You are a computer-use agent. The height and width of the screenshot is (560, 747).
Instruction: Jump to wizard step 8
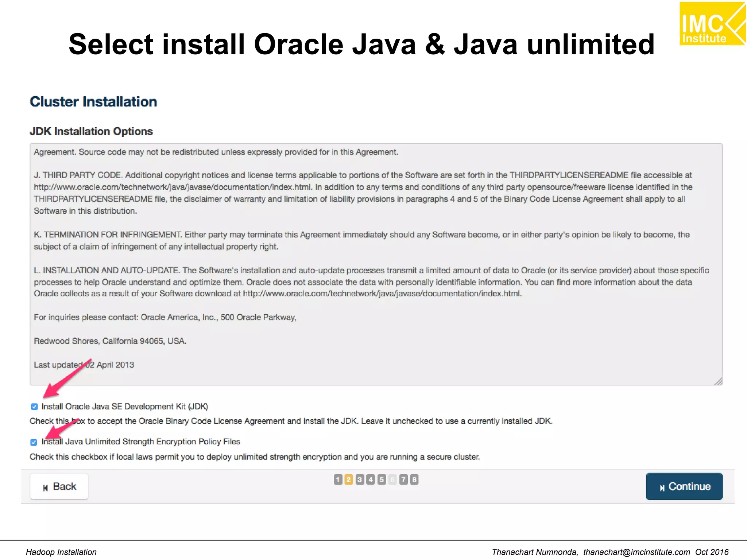click(x=414, y=479)
